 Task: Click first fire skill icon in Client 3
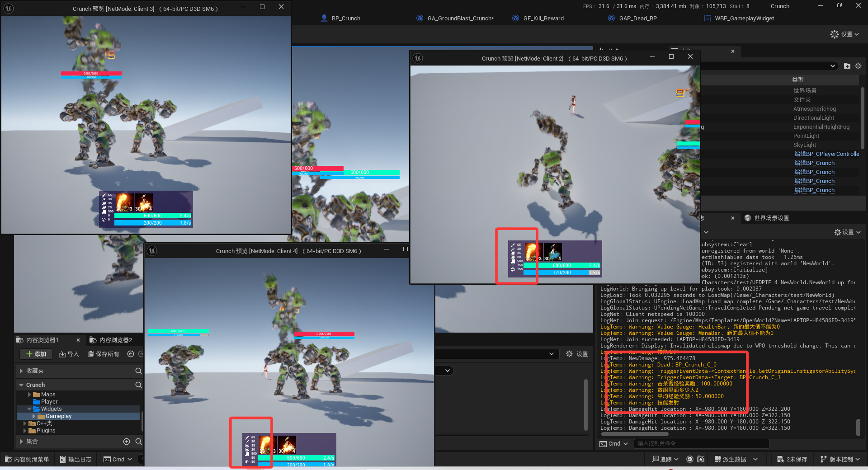click(124, 202)
